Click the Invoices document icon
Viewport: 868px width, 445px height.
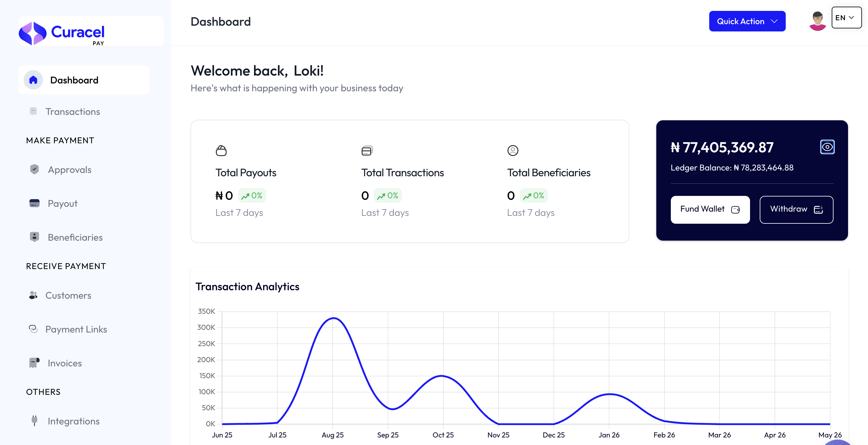pyautogui.click(x=34, y=363)
